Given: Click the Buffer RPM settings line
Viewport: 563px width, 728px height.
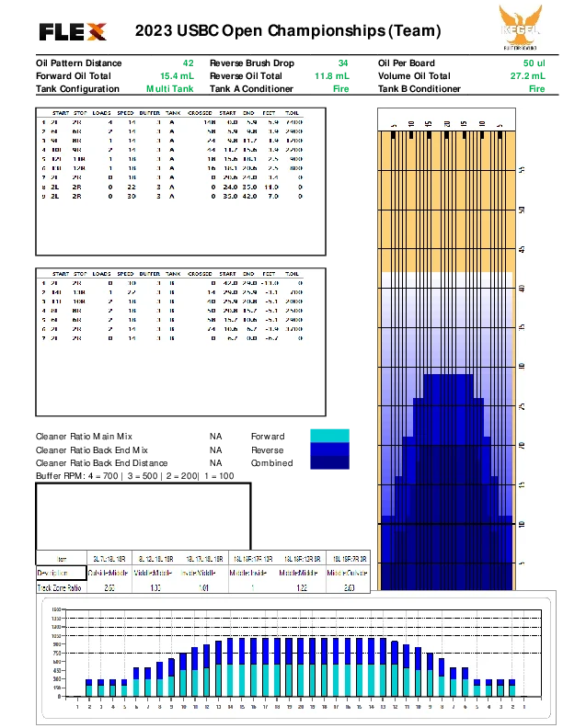Looking at the screenshot, I should pos(134,476).
